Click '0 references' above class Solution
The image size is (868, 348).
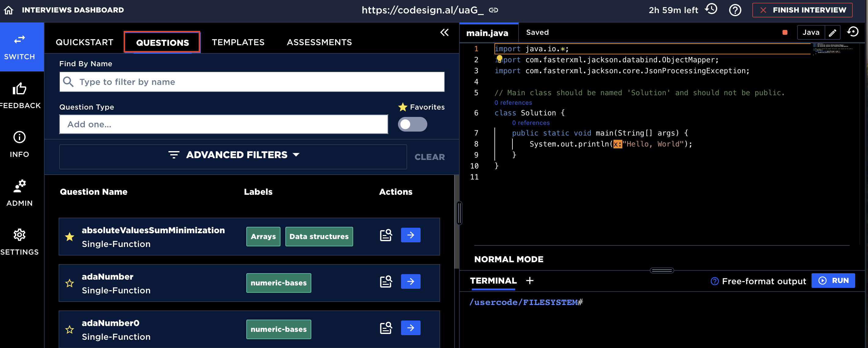click(x=513, y=103)
